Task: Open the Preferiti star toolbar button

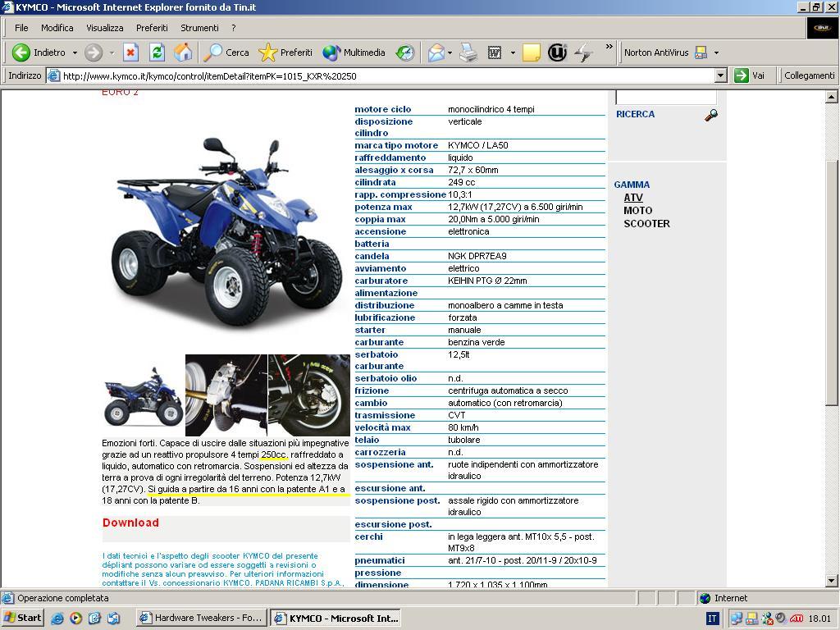Action: pyautogui.click(x=285, y=52)
